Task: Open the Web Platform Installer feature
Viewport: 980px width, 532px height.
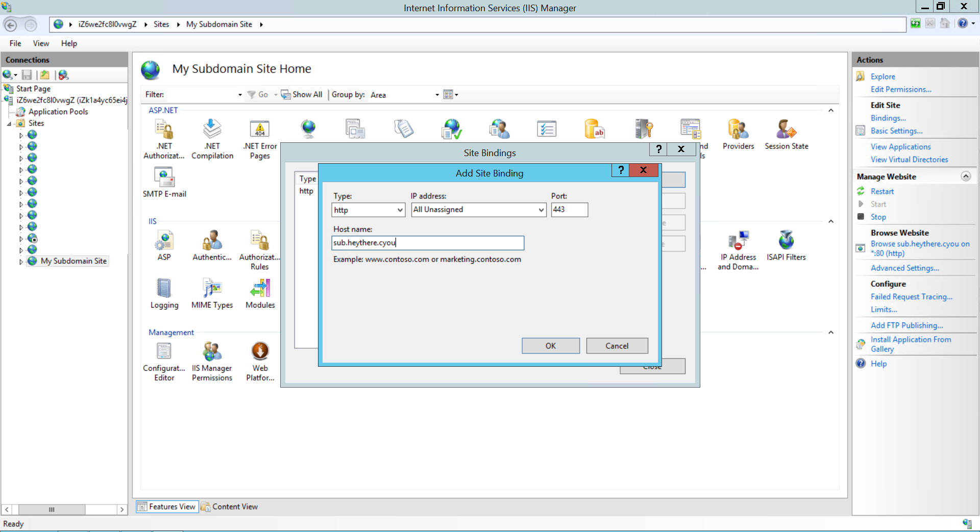Action: pos(260,362)
